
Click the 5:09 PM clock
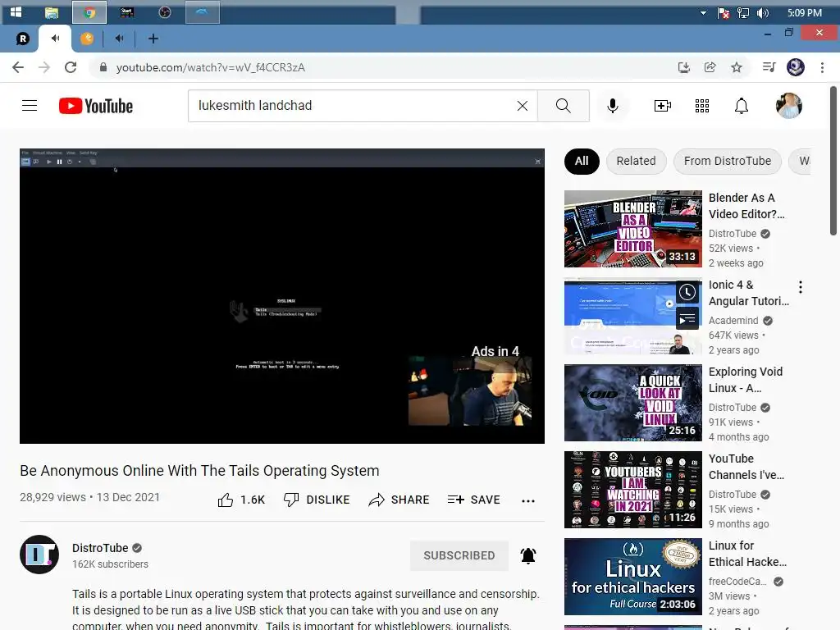tap(805, 13)
